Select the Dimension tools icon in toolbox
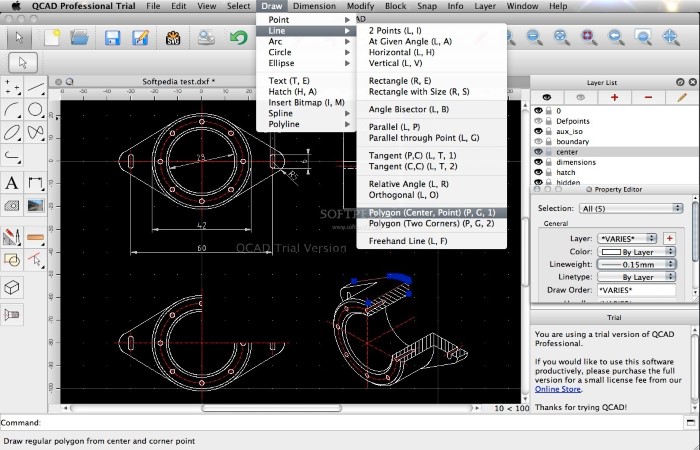The image size is (700, 450). pyautogui.click(x=35, y=183)
